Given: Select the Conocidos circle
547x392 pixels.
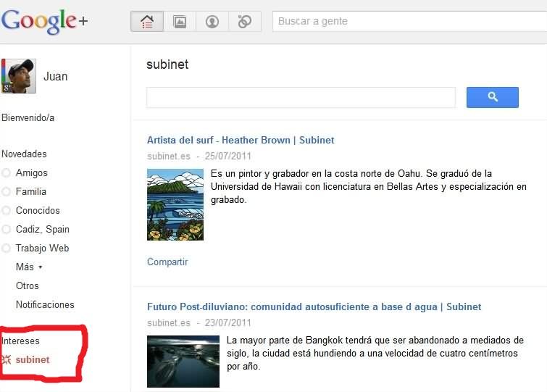Looking at the screenshot, I should (38, 210).
